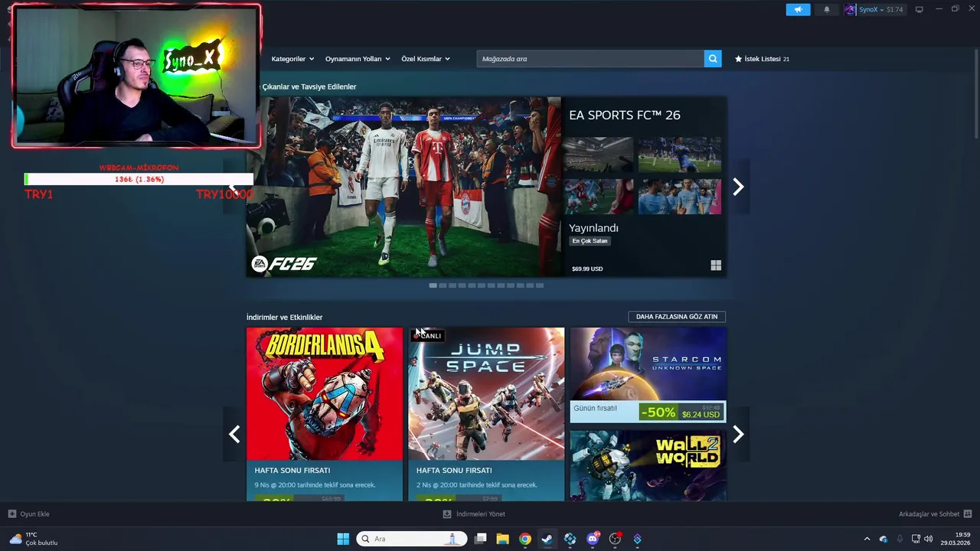Open the Windows Start menu

click(x=343, y=539)
